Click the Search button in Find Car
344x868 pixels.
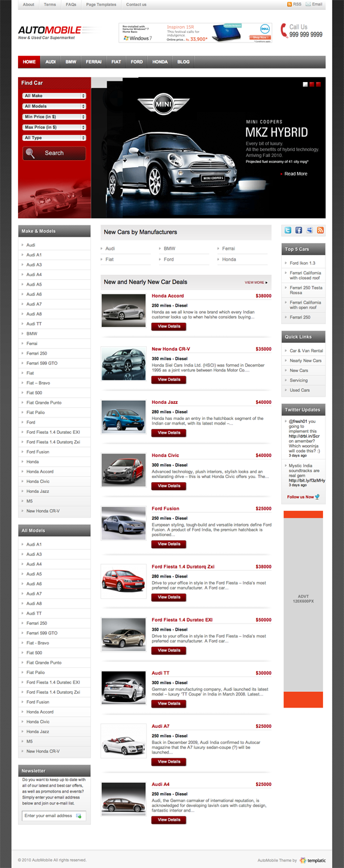[x=54, y=153]
